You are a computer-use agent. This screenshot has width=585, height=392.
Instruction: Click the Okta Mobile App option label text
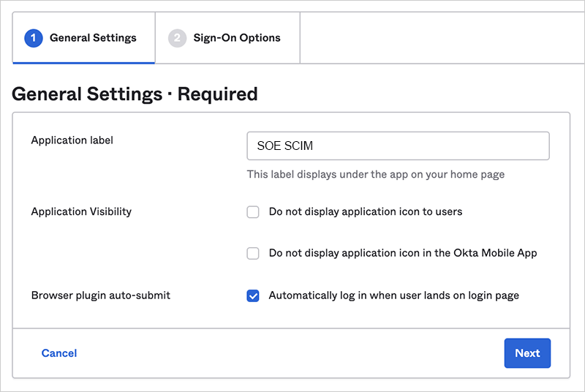(x=402, y=254)
